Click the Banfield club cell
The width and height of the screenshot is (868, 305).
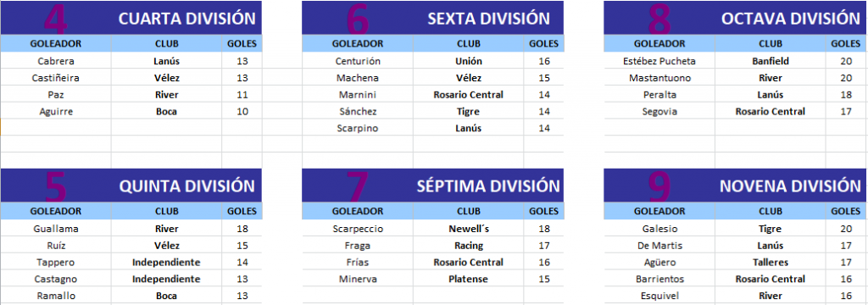pyautogui.click(x=770, y=62)
